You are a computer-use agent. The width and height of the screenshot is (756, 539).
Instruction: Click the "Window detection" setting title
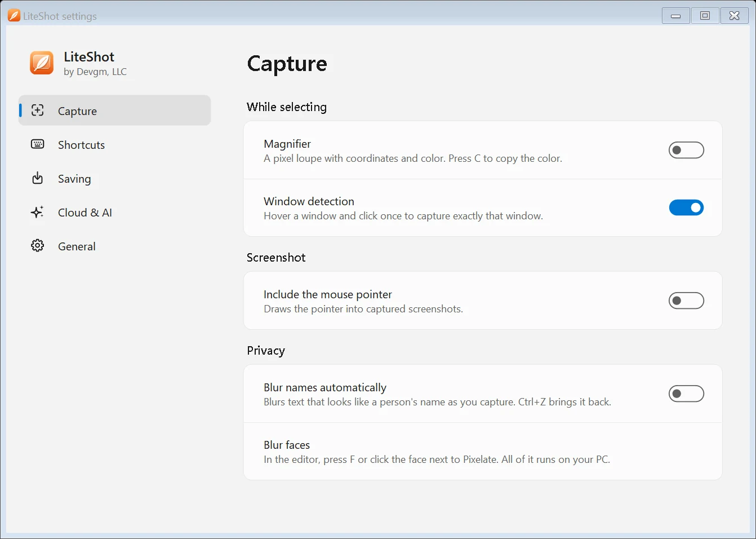point(309,201)
